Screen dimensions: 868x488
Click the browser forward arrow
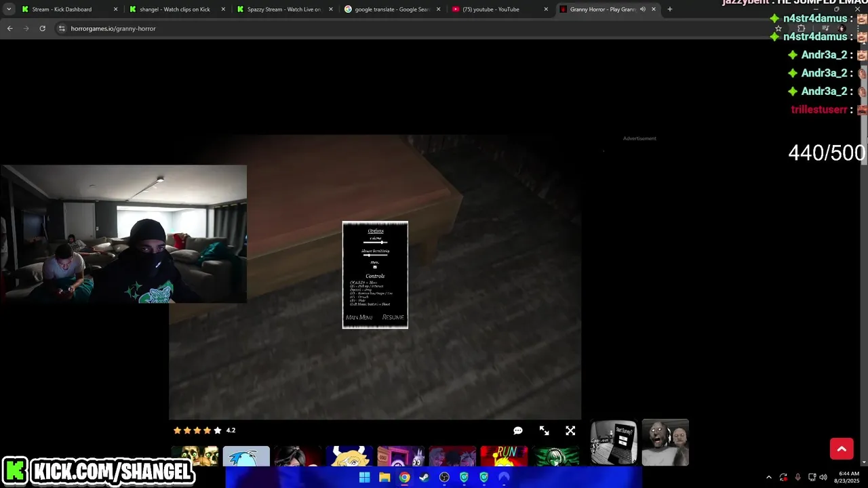click(26, 28)
